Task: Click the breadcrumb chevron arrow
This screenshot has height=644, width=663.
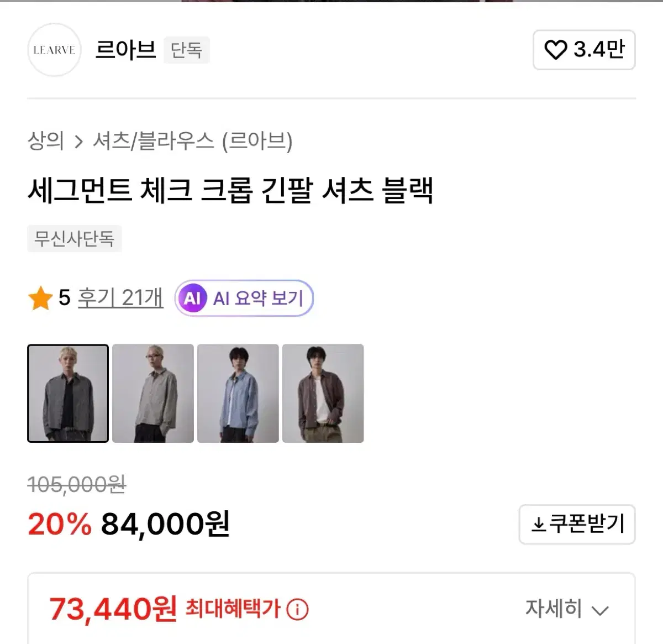Action: [x=78, y=142]
